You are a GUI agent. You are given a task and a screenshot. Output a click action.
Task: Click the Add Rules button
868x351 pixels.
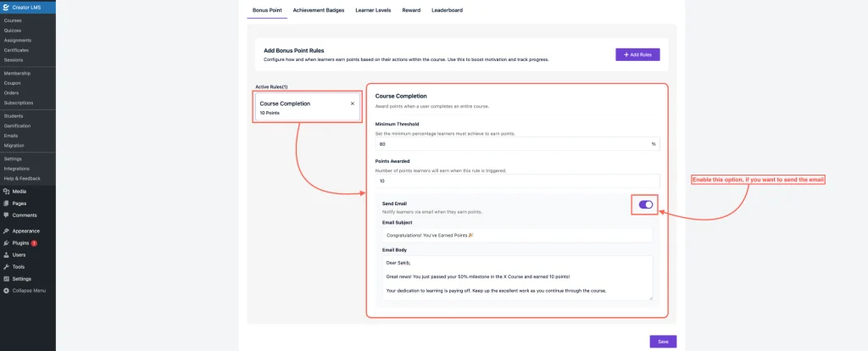tap(637, 54)
